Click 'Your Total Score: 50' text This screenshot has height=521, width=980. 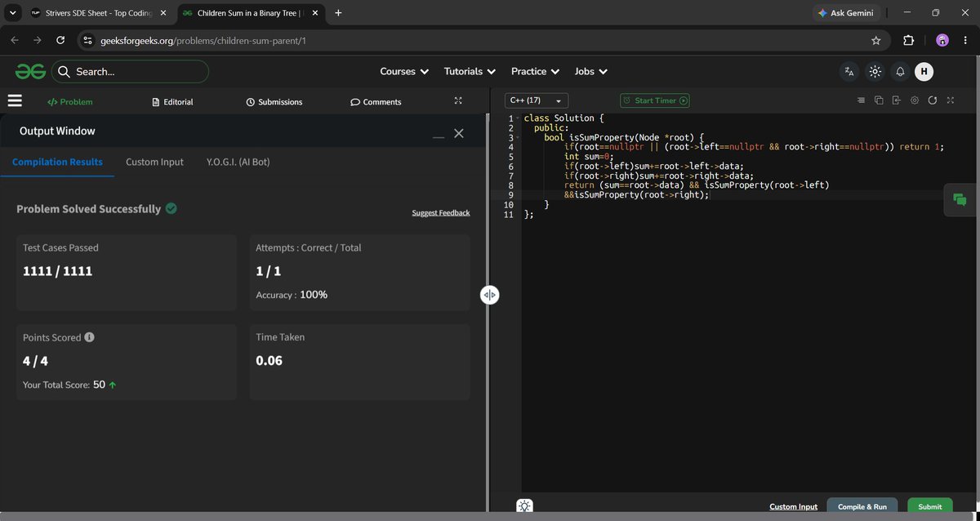[65, 385]
